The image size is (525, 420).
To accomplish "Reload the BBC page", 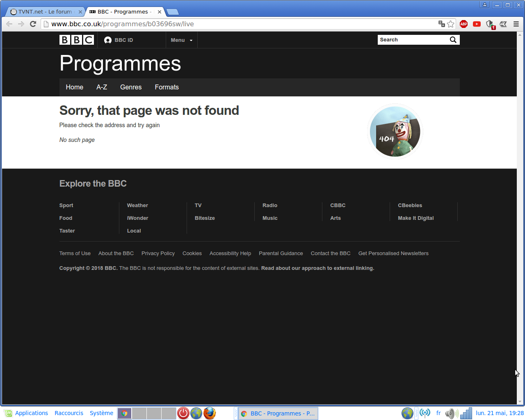I will [x=33, y=24].
